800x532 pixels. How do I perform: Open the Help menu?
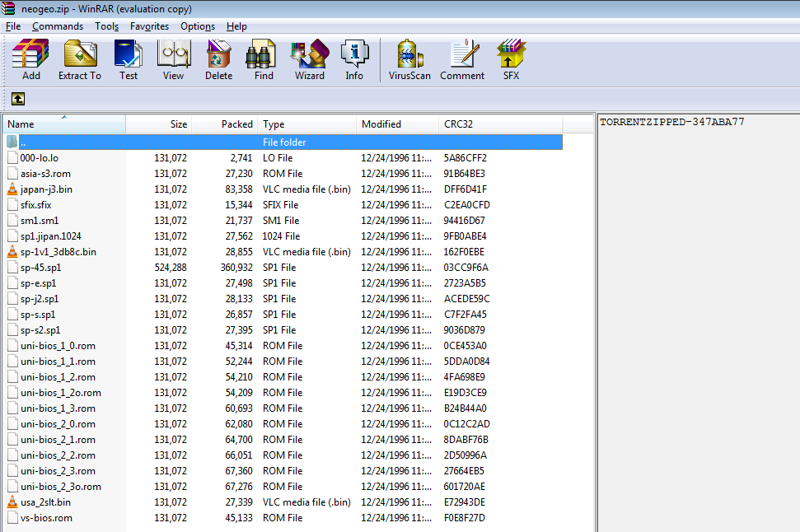point(236,26)
